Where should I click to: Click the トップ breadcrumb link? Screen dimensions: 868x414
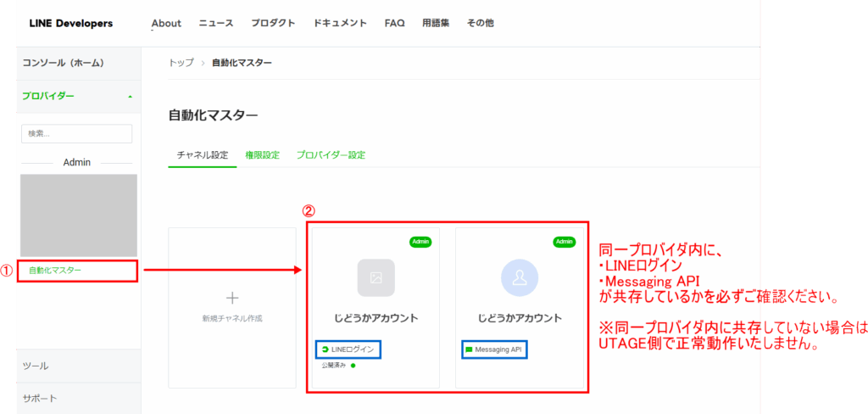click(x=181, y=63)
